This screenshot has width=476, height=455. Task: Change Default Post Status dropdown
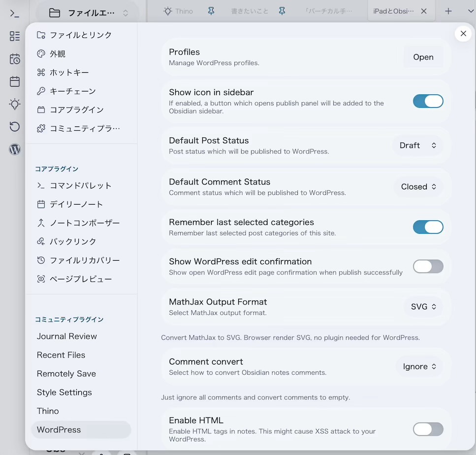click(x=418, y=146)
